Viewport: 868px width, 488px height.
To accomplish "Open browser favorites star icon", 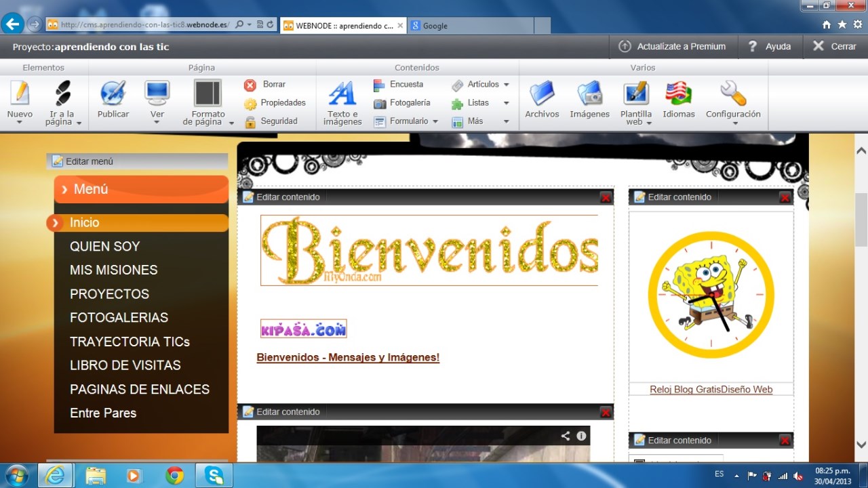I will tap(842, 25).
